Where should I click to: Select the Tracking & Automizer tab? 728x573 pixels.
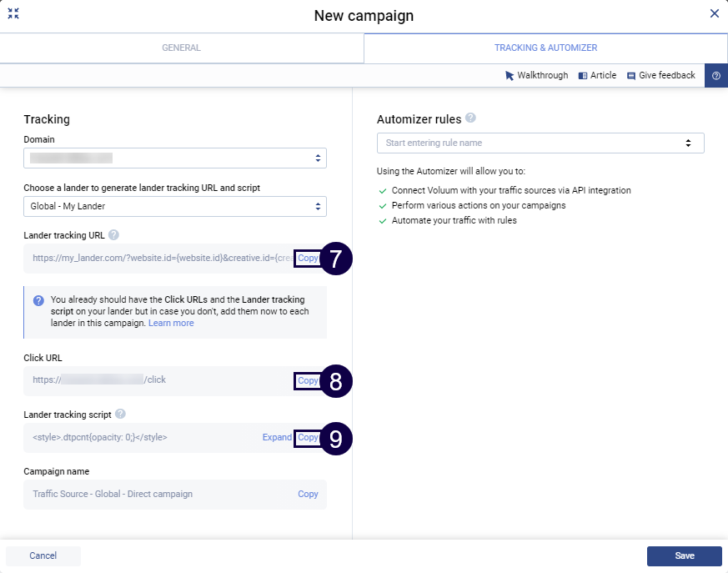coord(545,48)
